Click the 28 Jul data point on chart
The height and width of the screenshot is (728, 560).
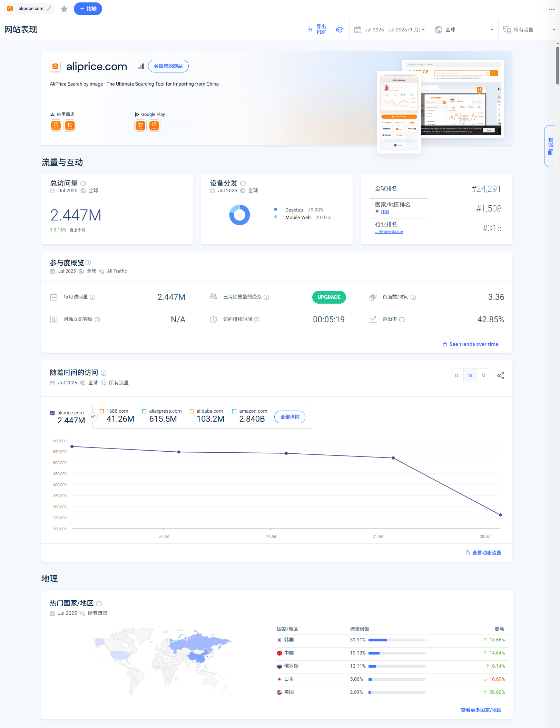[500, 515]
